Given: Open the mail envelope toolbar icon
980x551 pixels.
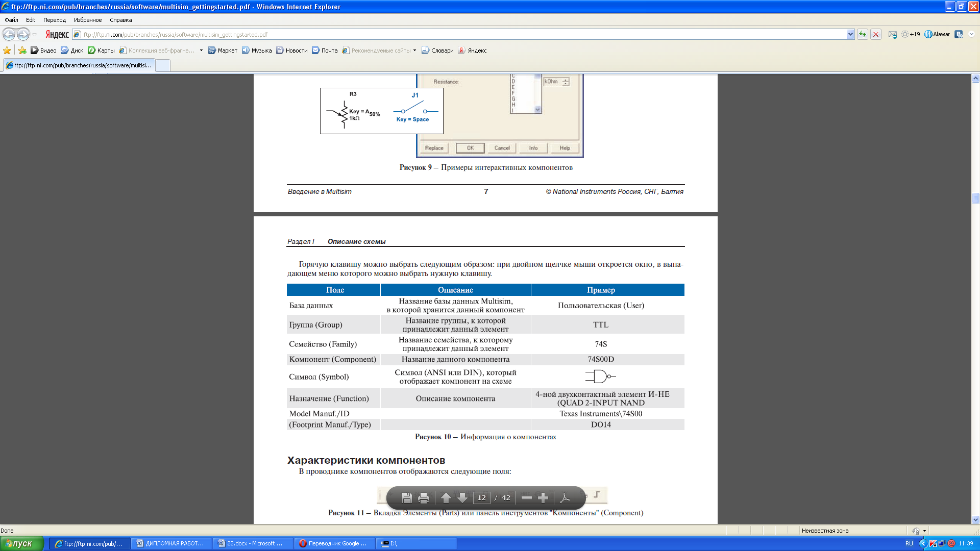Looking at the screenshot, I should 892,34.
